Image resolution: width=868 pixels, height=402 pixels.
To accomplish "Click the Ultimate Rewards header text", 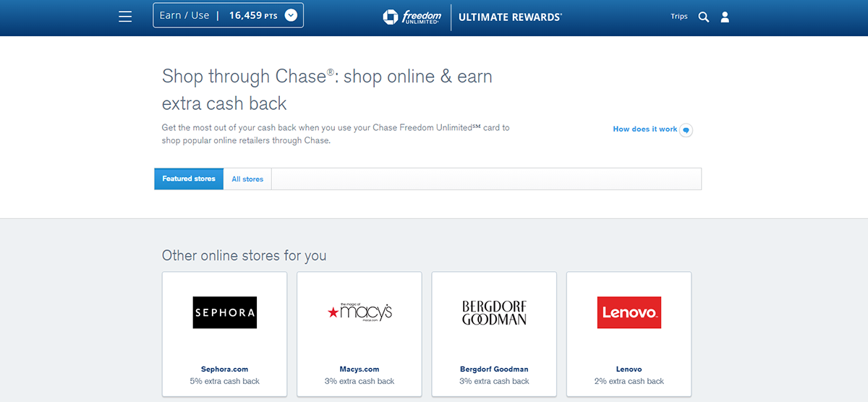I will coord(510,17).
